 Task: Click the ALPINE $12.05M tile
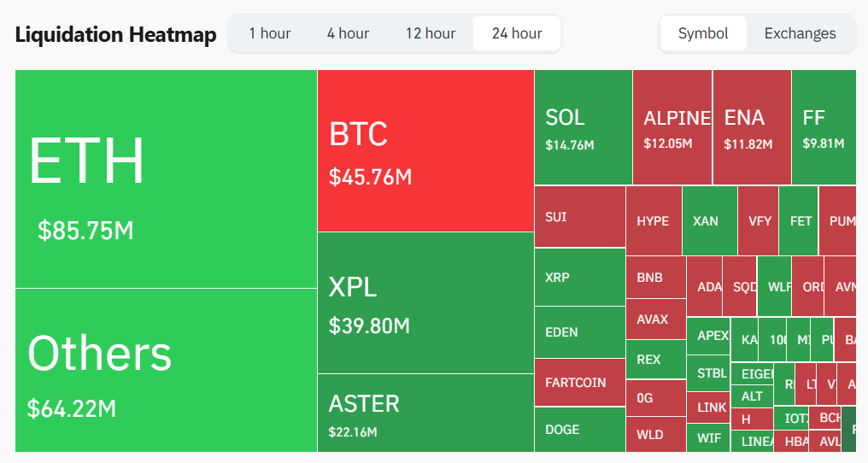672,127
